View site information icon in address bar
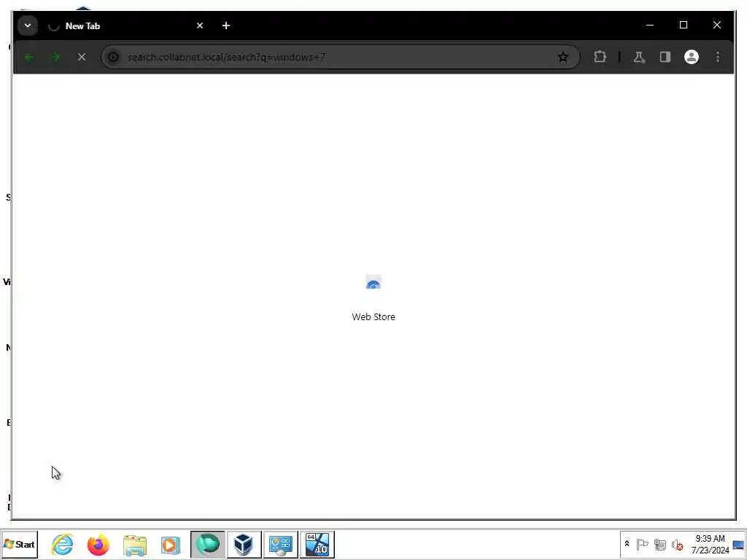This screenshot has height=560, width=747. 113,57
